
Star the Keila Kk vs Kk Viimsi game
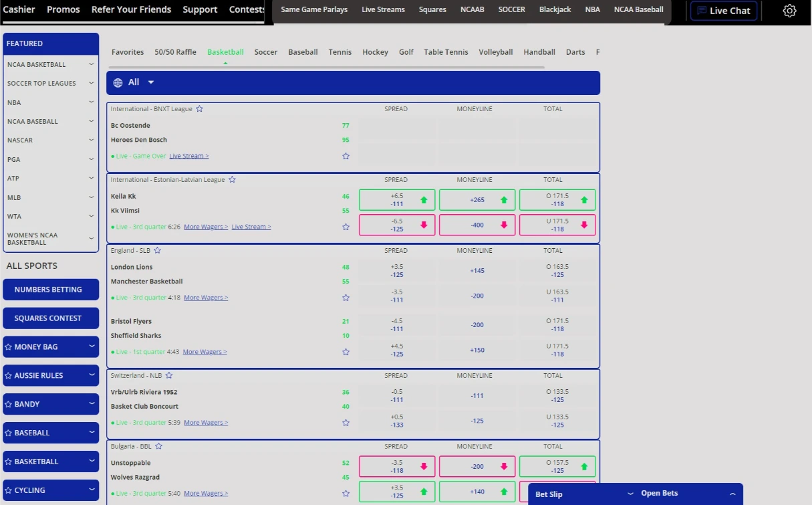(346, 227)
